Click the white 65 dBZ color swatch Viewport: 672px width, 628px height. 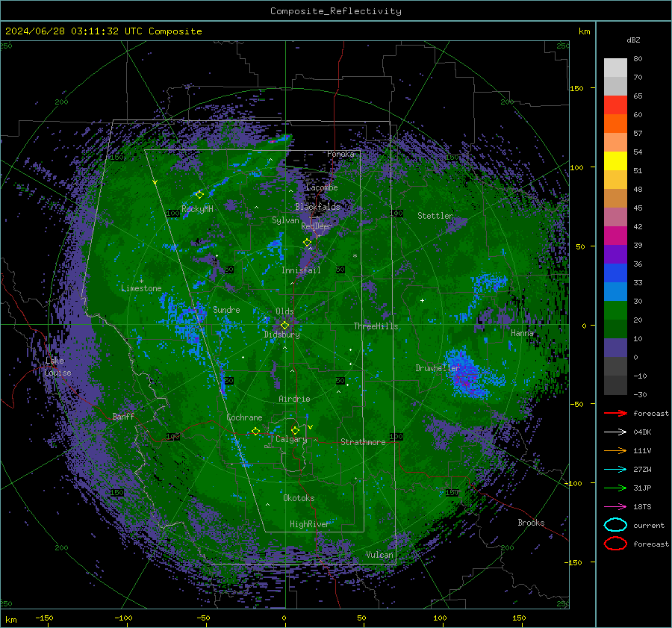pyautogui.click(x=615, y=86)
